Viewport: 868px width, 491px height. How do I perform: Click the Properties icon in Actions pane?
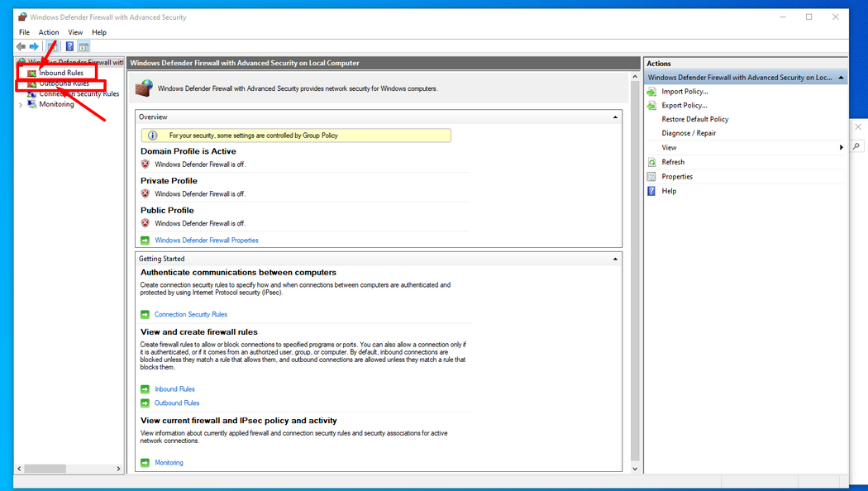tap(651, 177)
